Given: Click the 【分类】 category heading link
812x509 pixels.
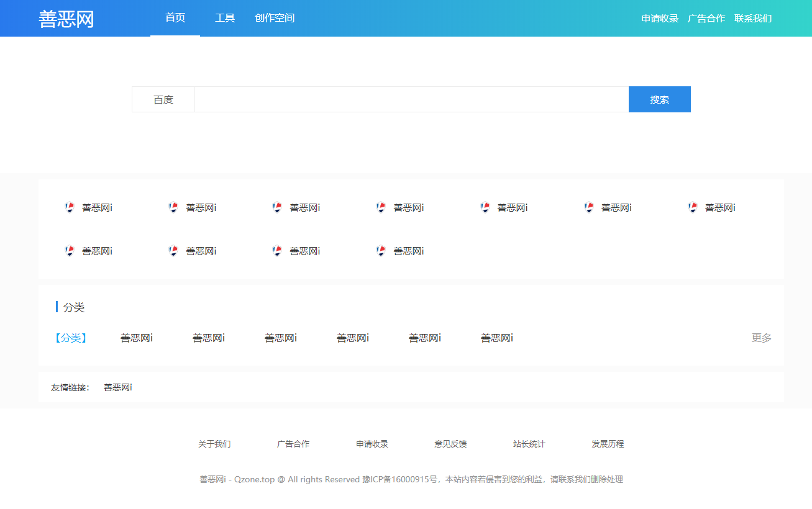Looking at the screenshot, I should (x=70, y=338).
